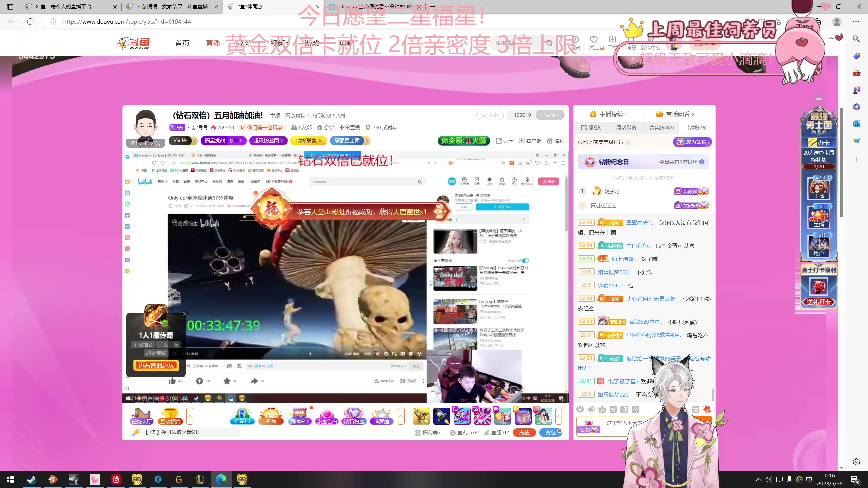868x488 pixels.
Task: Expand the 主播投稿 section
Action: [609, 114]
